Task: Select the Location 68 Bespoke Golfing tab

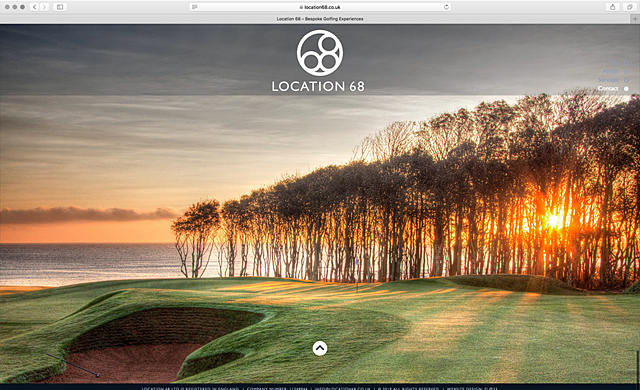Action: pyautogui.click(x=320, y=19)
